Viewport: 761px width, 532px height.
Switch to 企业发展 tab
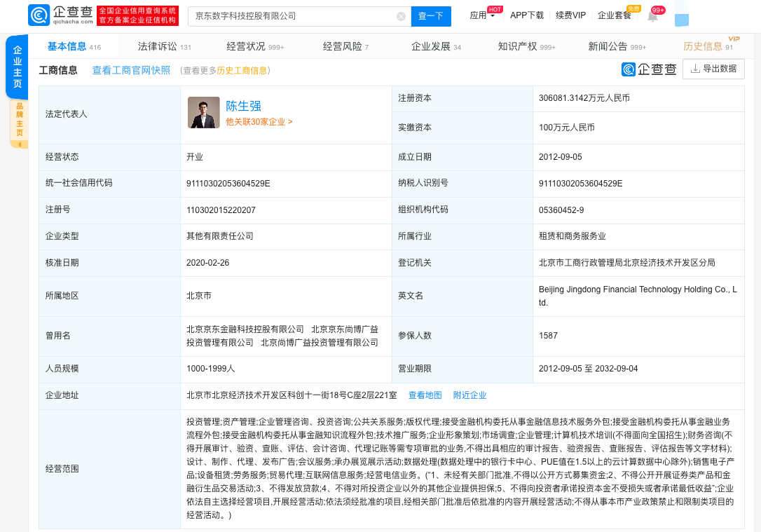[436, 46]
